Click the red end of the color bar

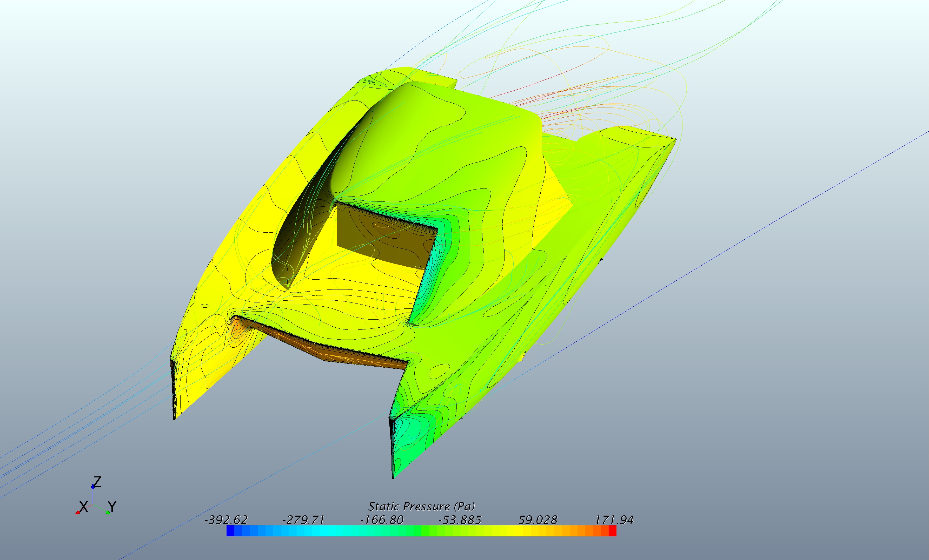[612, 531]
